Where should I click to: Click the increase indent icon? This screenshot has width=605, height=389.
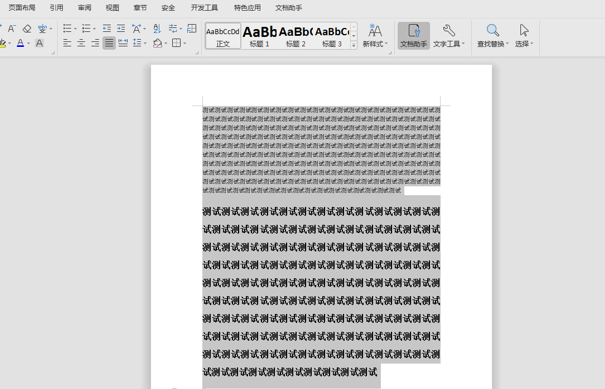[121, 28]
